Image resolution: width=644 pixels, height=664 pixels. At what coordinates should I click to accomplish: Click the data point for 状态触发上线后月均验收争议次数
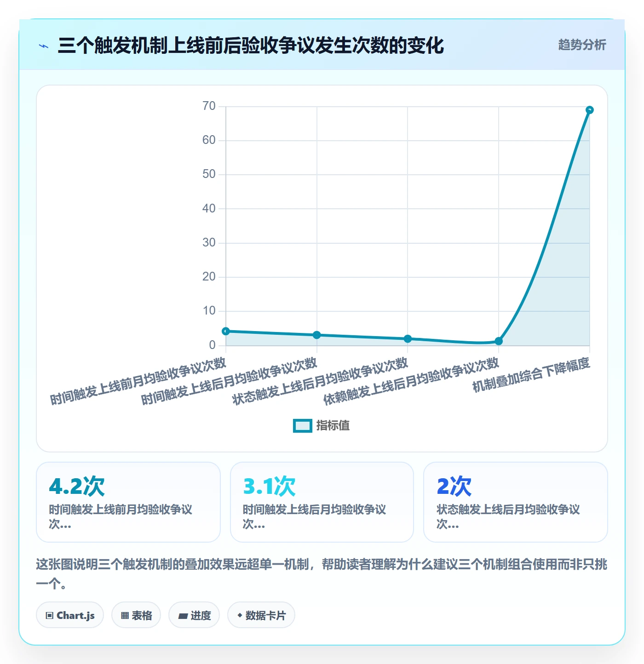(408, 339)
